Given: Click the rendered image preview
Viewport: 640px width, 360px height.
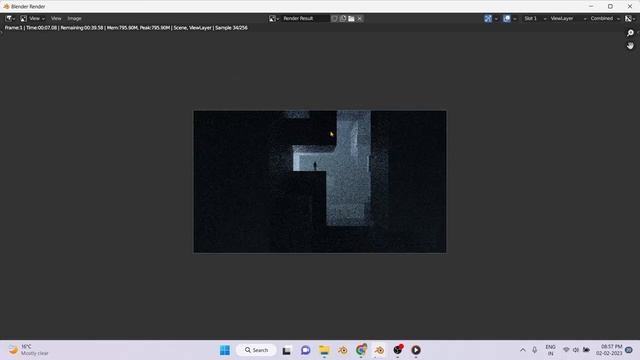Looking at the screenshot, I should point(320,182).
